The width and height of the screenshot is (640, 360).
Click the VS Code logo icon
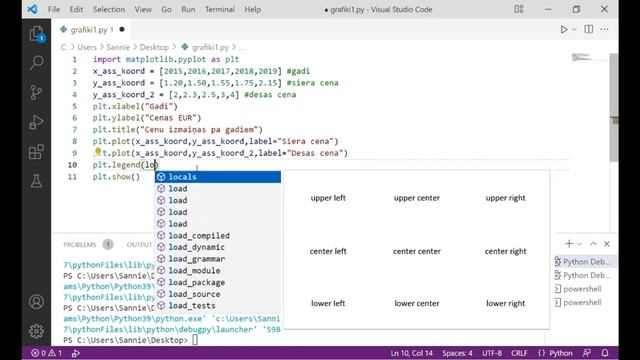(x=32, y=9)
